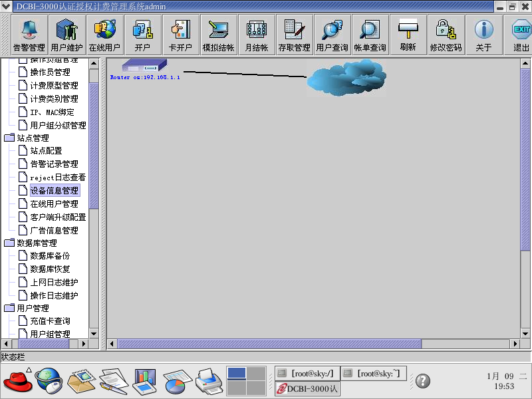
Task: Launch the presentation chart icon in panel
Action: coord(145,381)
